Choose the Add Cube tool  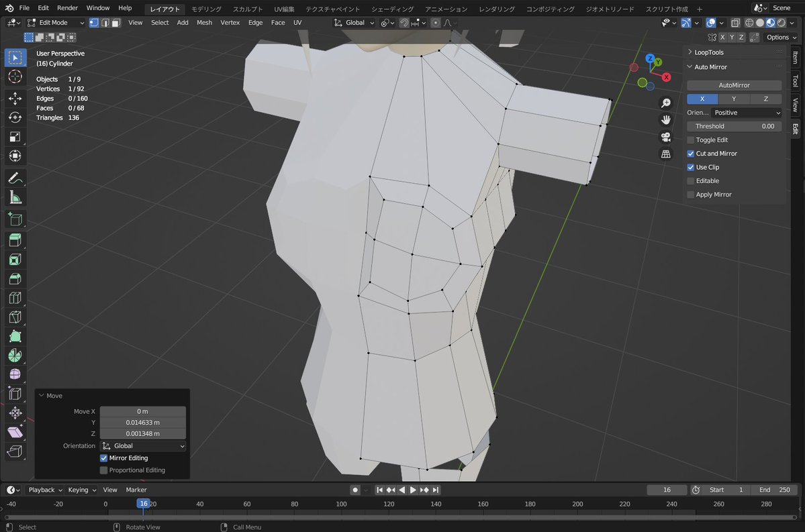[x=15, y=219]
